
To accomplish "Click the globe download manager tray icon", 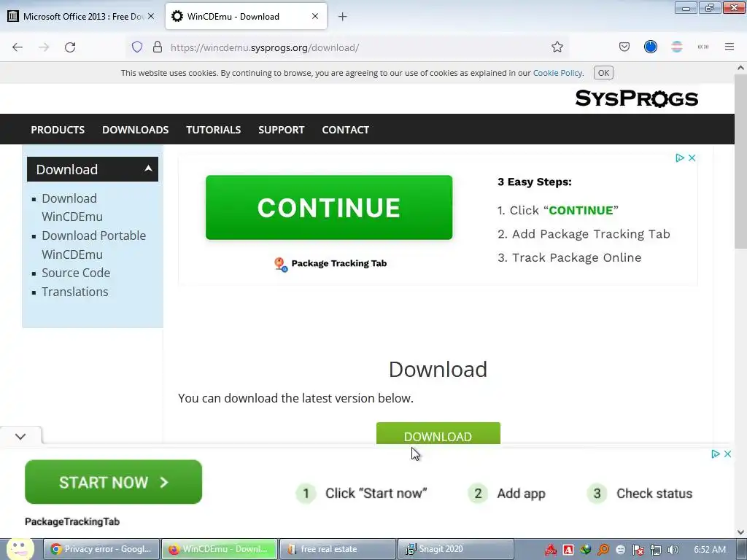I will [586, 550].
